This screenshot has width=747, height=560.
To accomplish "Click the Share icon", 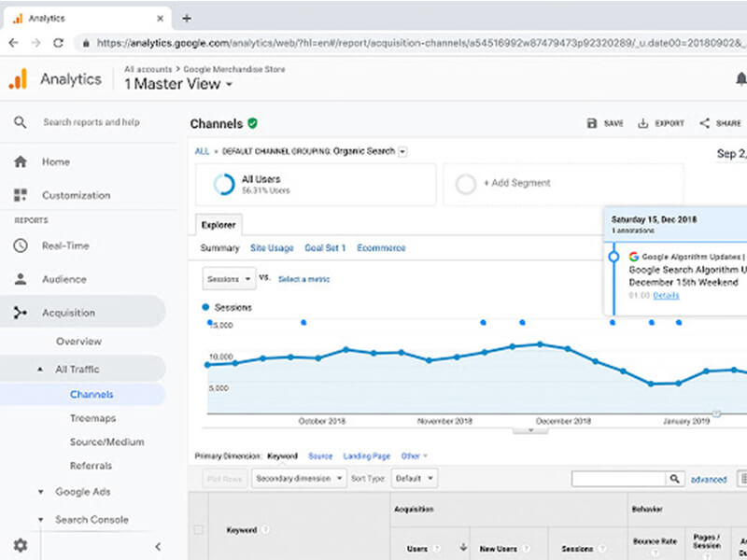I will 705,123.
